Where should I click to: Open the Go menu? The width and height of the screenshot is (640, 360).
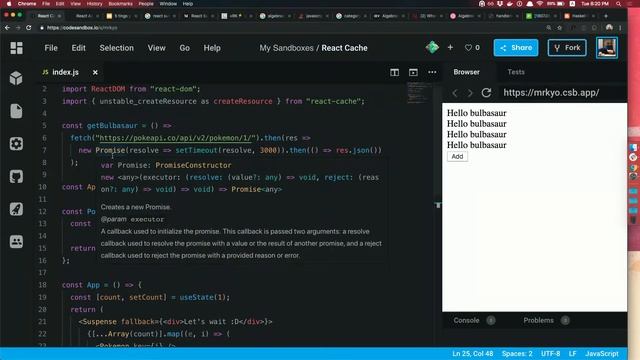point(184,48)
